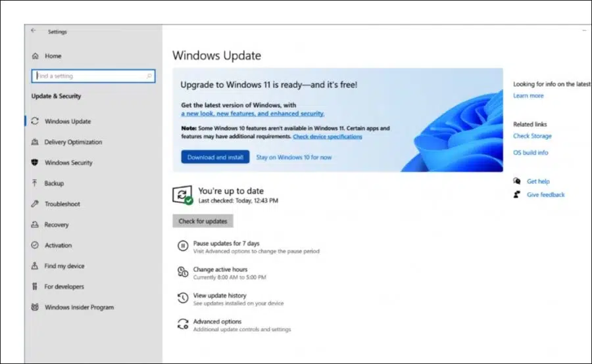Open Activation settings
Screen dimensions: 592x364
(x=58, y=245)
